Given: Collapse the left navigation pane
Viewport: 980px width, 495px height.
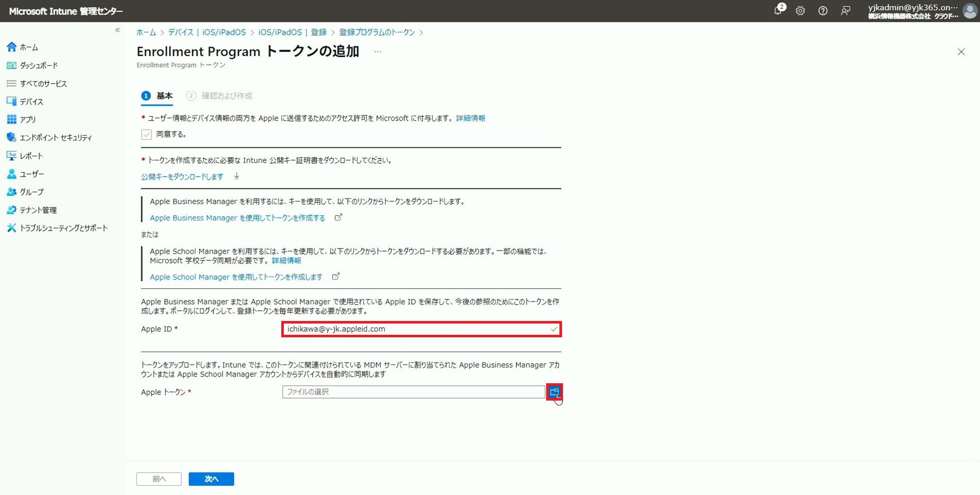Looking at the screenshot, I should [x=117, y=30].
